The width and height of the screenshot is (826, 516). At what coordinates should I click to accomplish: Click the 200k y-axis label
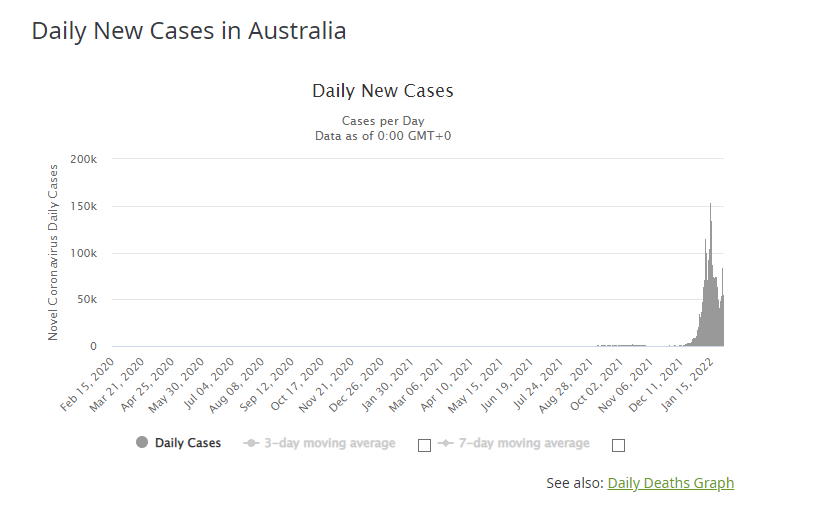83,160
